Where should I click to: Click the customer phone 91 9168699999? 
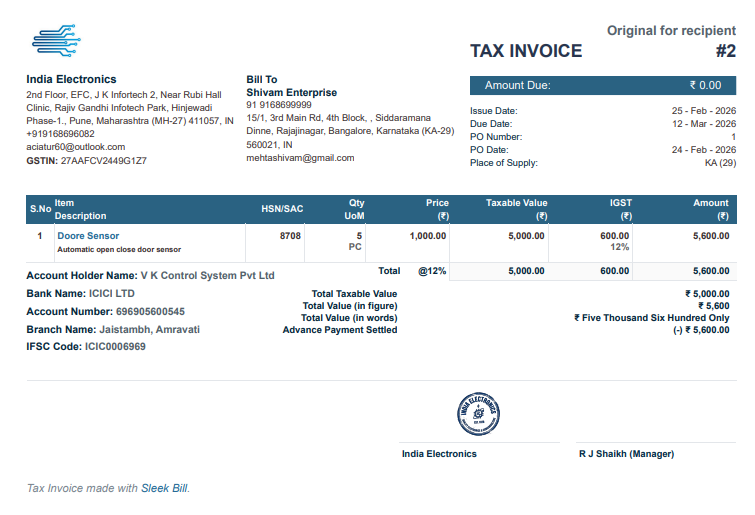(279, 105)
